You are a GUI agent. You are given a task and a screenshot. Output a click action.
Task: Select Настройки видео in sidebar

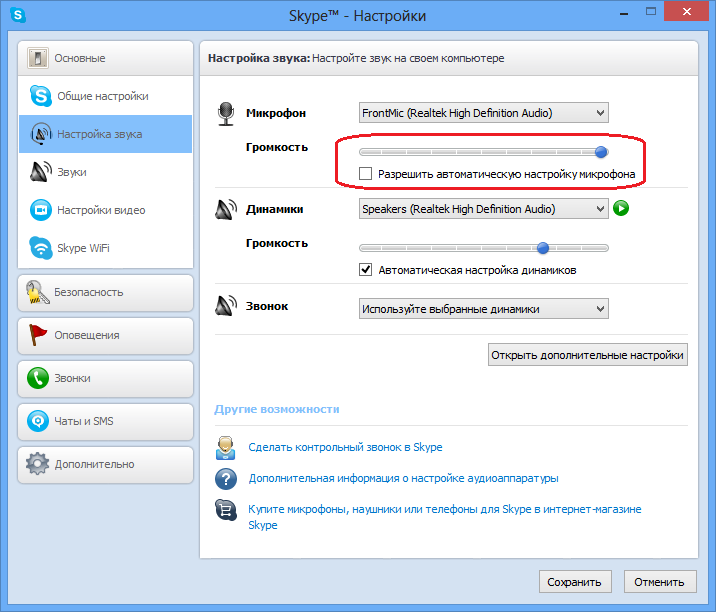tap(105, 210)
